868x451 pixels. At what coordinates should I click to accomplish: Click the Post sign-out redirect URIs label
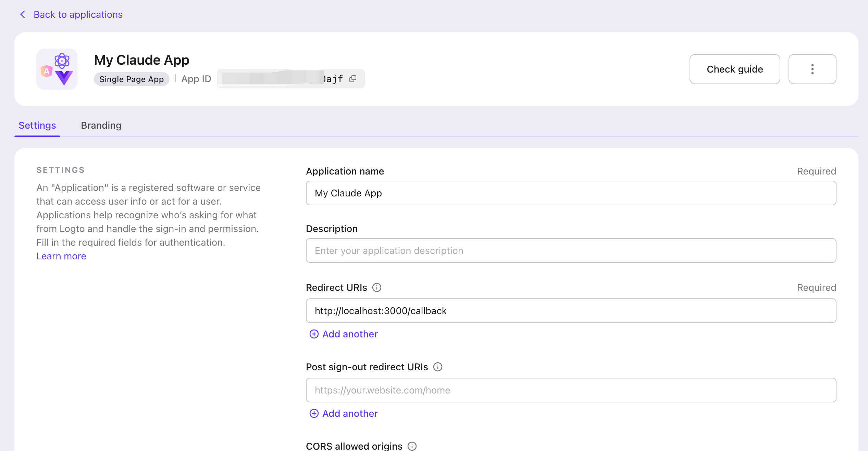(367, 367)
